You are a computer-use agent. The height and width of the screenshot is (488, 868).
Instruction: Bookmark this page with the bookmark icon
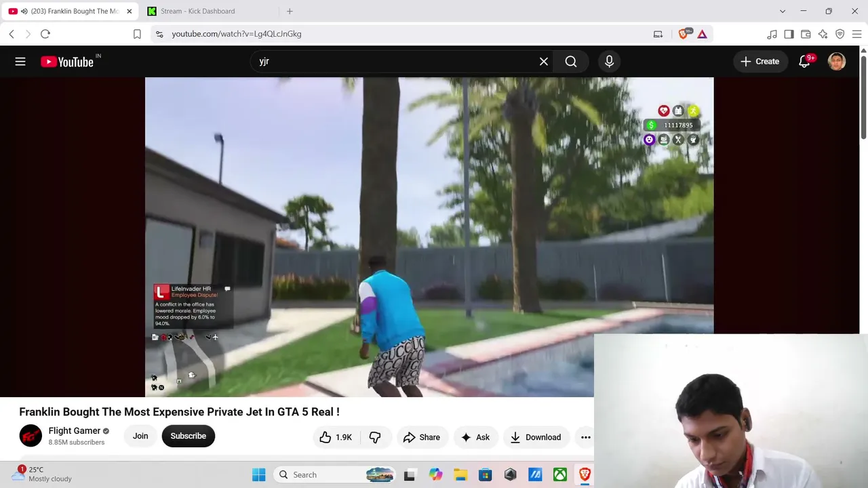[x=137, y=34]
